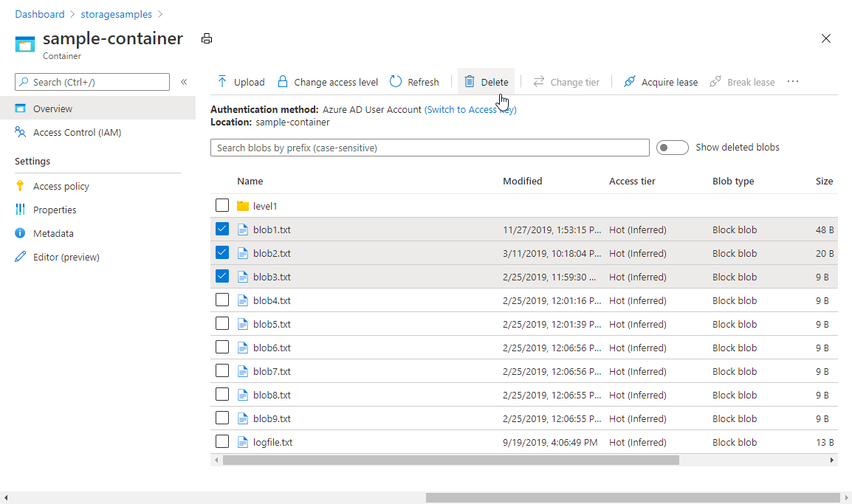The image size is (852, 504).
Task: Open the storagesamples breadcrumb link
Action: 116,13
